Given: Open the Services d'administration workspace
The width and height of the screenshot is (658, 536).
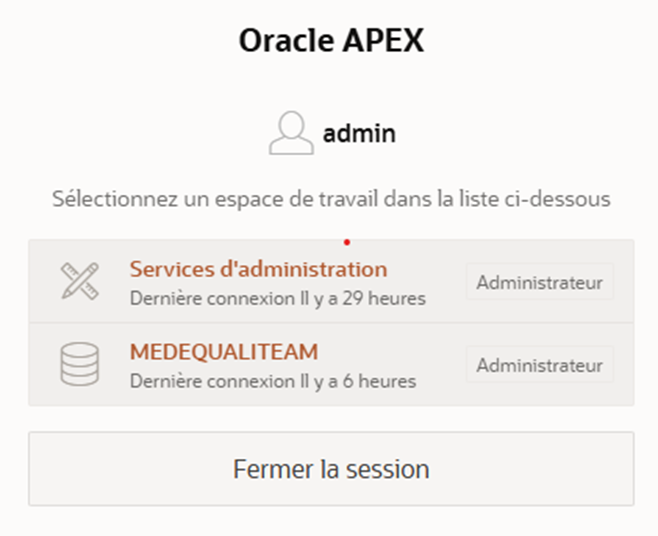Looking at the screenshot, I should [258, 269].
